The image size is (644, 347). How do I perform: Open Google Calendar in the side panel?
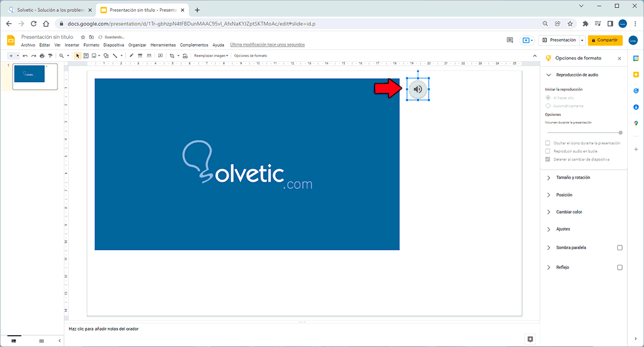point(635,58)
